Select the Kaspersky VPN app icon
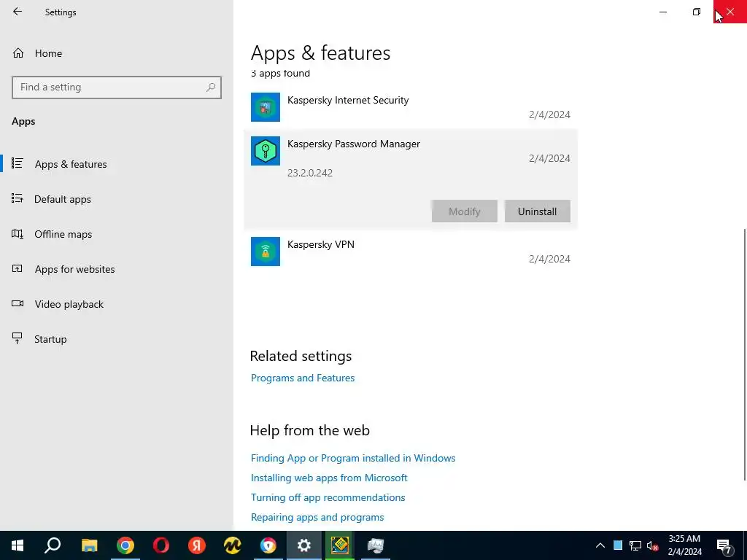Viewport: 747px width, 560px height. point(266,252)
